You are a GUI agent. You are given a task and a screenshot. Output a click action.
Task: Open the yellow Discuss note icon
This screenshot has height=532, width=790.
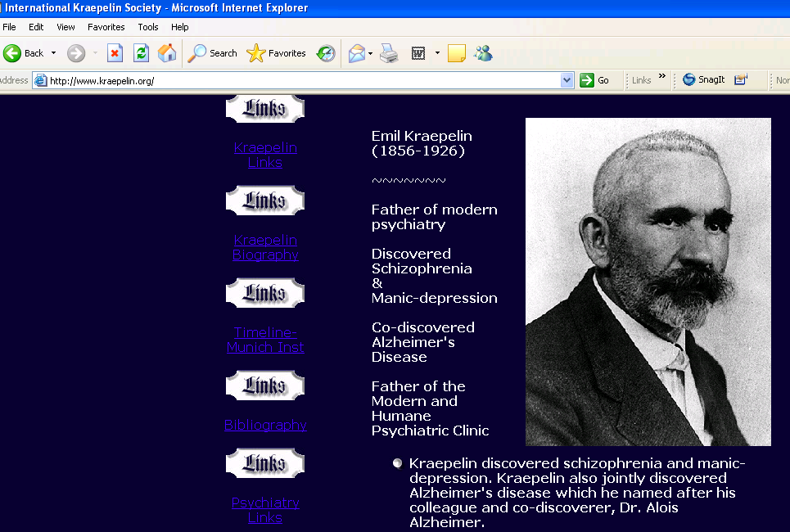point(457,53)
